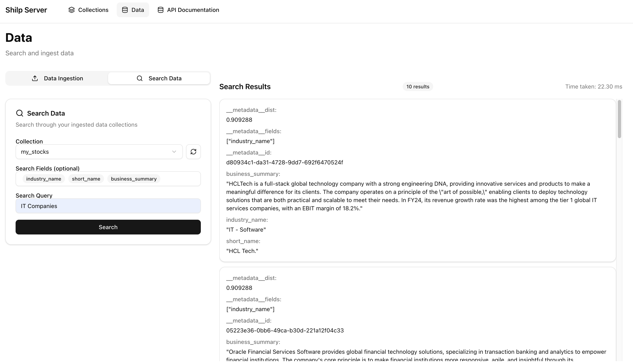This screenshot has height=364, width=633.
Task: Select the Search Data tab
Action: pyautogui.click(x=159, y=78)
